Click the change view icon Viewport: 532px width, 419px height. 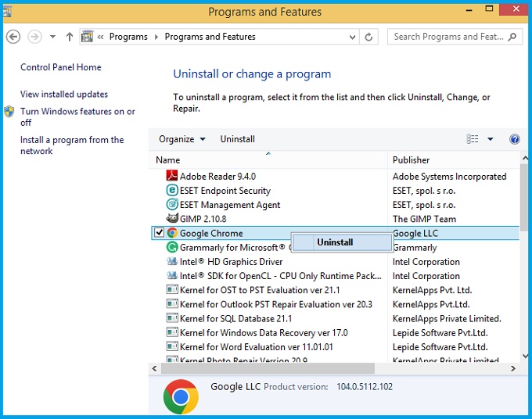point(473,139)
